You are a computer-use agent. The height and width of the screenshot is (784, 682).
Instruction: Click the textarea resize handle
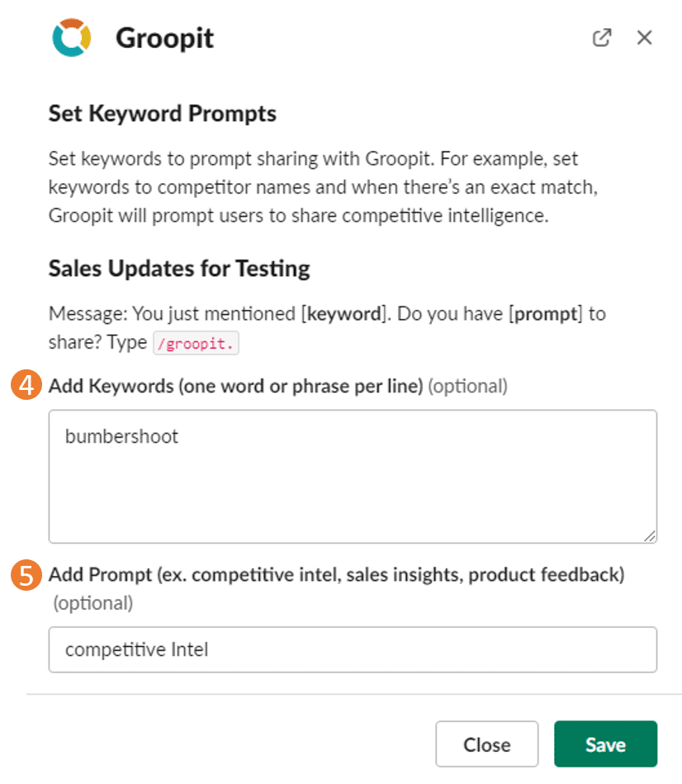pos(649,537)
